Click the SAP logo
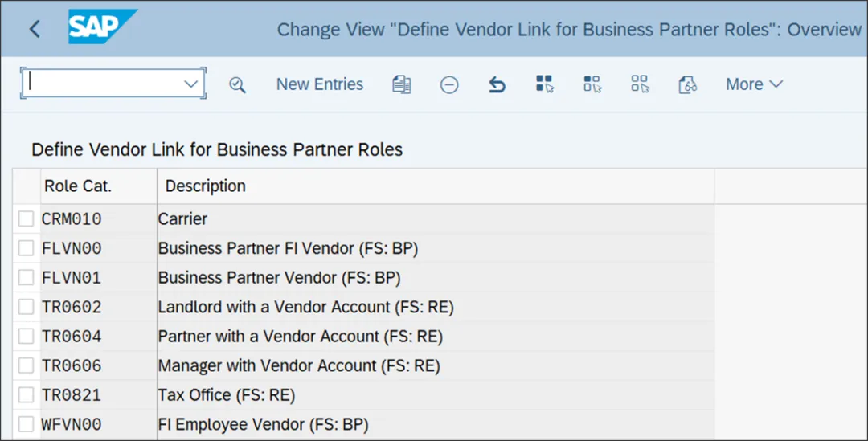 click(x=102, y=27)
